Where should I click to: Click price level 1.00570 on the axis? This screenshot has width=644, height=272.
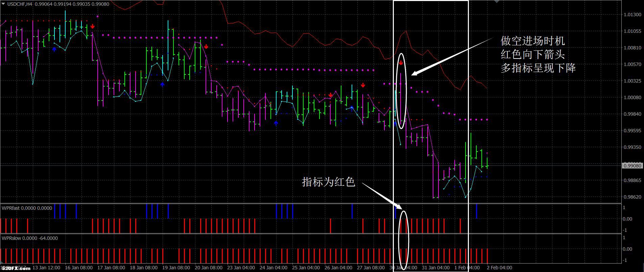(x=633, y=64)
